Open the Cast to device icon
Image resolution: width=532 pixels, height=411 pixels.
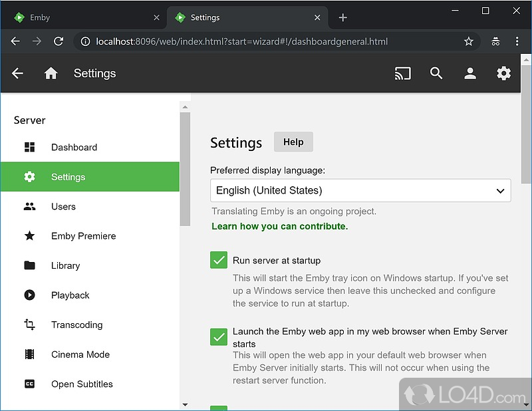(x=403, y=73)
